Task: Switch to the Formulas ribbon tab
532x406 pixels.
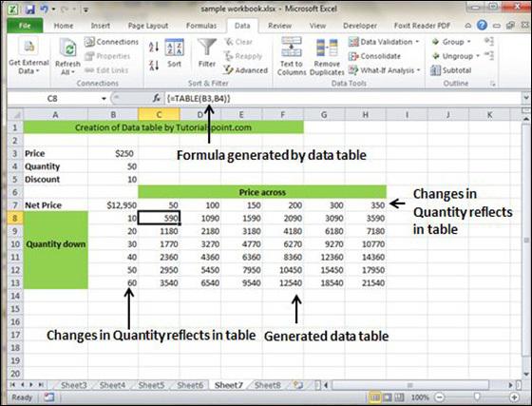Action: [x=201, y=26]
